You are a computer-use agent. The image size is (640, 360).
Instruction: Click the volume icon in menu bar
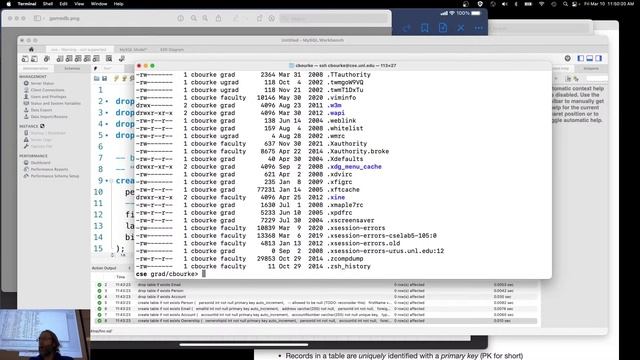click(504, 4)
